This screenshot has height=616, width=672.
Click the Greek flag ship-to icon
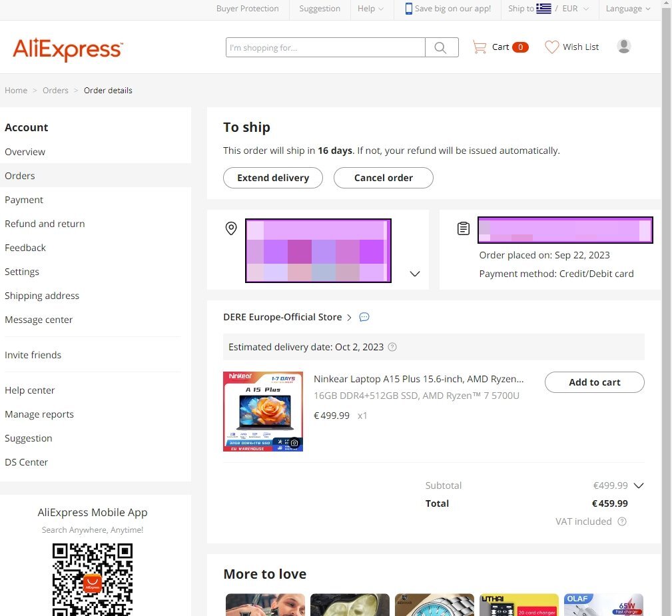pos(543,9)
